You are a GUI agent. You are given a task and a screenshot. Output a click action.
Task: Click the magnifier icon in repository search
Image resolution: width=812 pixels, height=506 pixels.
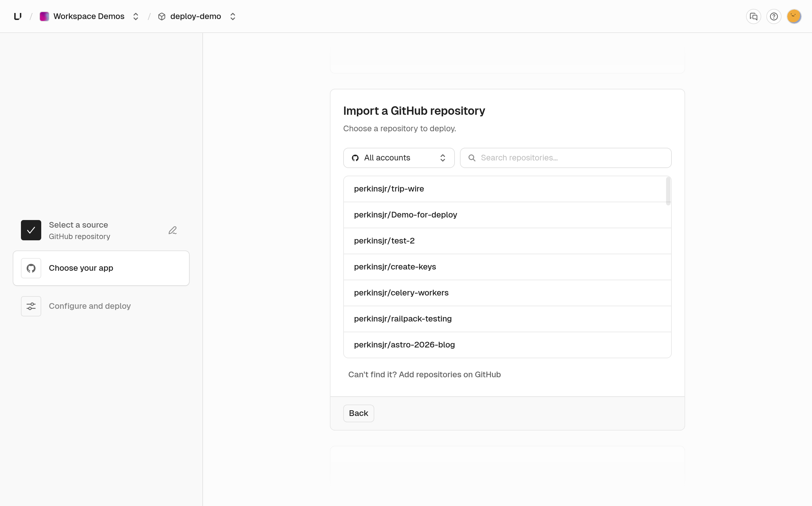(472, 158)
